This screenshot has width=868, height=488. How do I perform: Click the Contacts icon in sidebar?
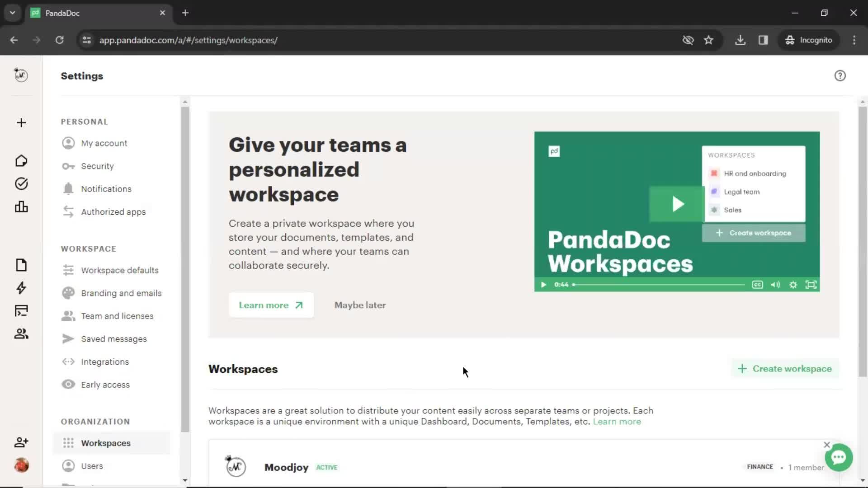pos(21,333)
